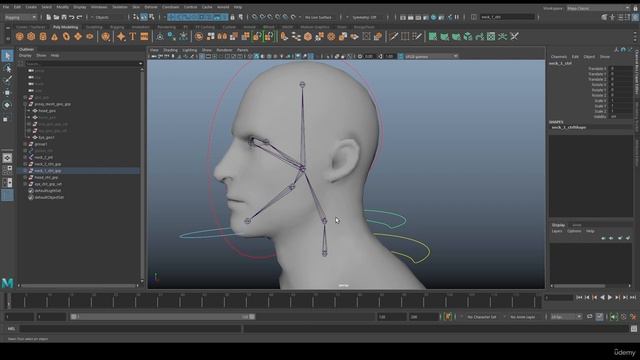
Task: Open the Rigging menu set dropdown
Action: coord(20,17)
